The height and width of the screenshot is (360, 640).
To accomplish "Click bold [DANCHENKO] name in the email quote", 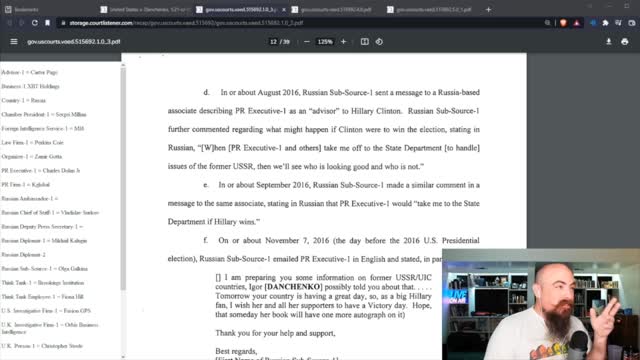I will click(x=293, y=287).
